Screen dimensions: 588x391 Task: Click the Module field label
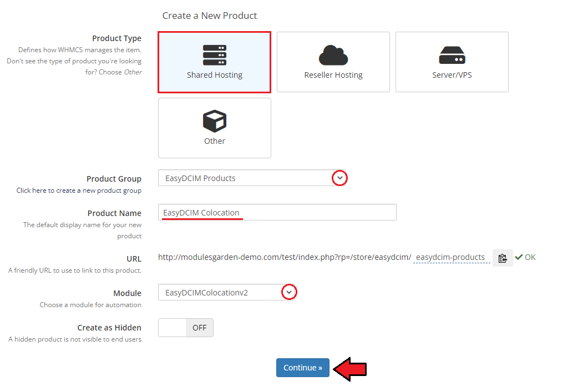(x=127, y=293)
